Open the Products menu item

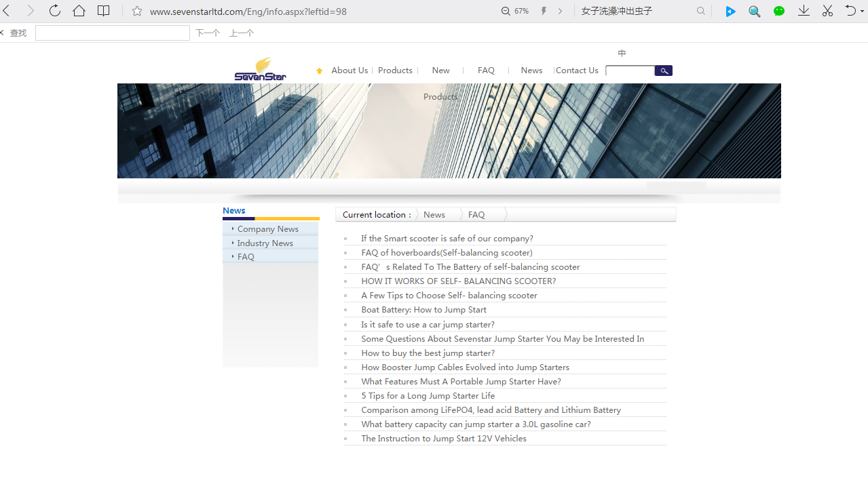pyautogui.click(x=395, y=71)
